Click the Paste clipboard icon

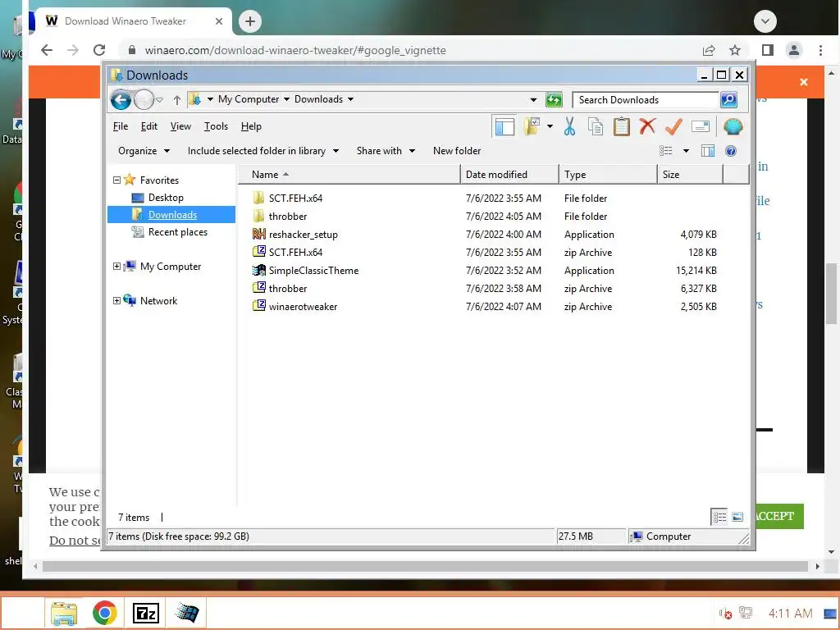[x=622, y=127]
